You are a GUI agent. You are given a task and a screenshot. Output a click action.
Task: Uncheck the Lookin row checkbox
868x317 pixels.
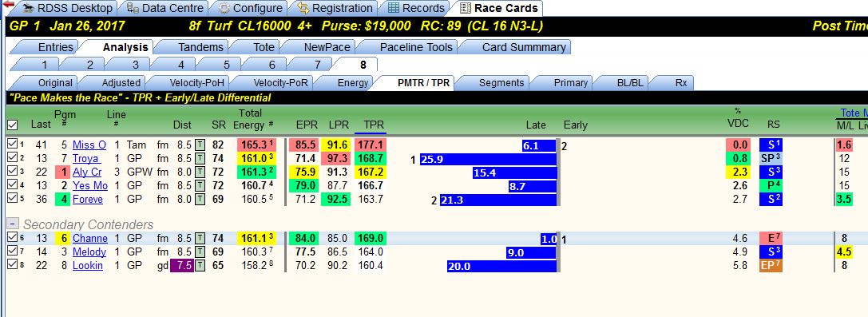pos(12,265)
